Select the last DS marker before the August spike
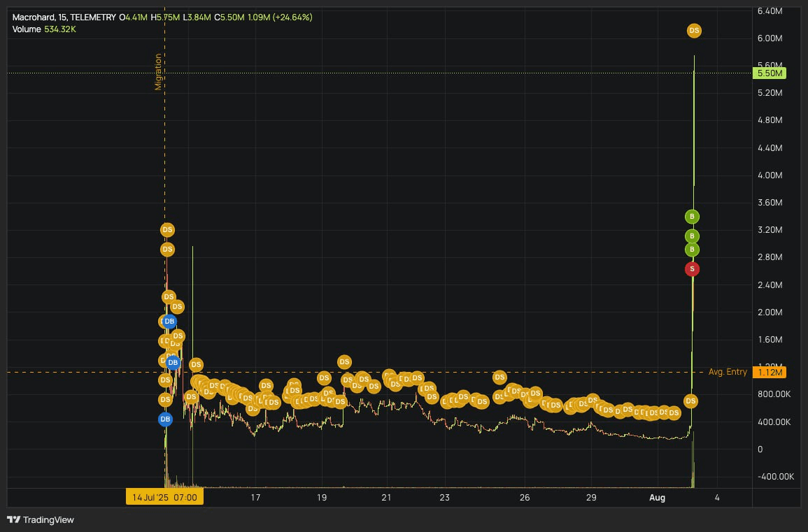Image resolution: width=808 pixels, height=532 pixels. [674, 412]
